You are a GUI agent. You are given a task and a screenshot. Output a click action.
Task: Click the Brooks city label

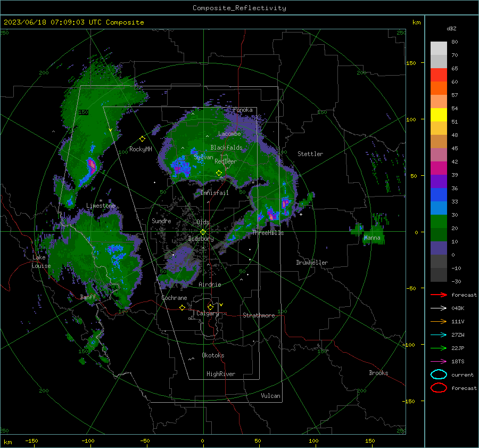coord(378,373)
